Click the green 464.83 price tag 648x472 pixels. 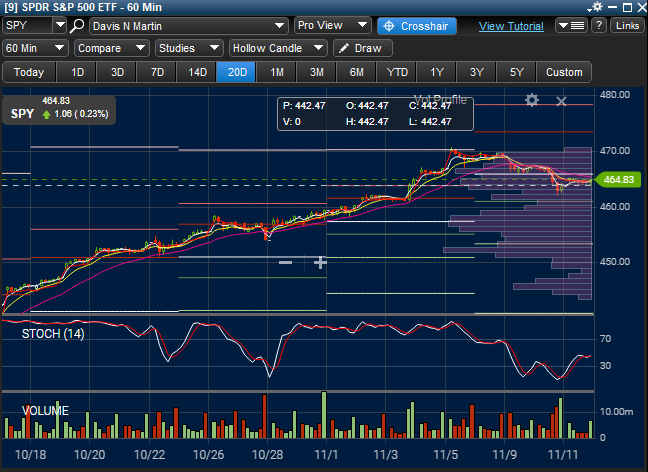click(617, 179)
